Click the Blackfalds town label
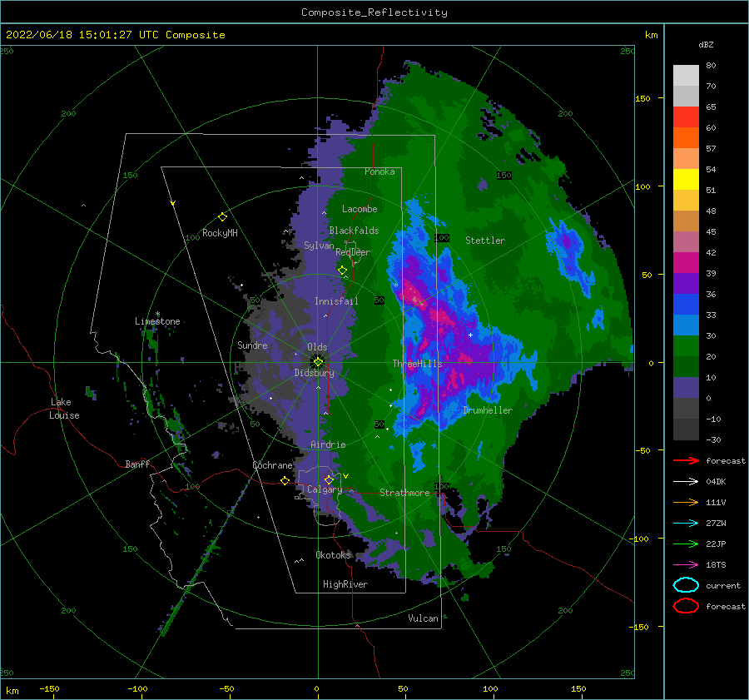Screen dimensions: 749x700 coord(354,231)
